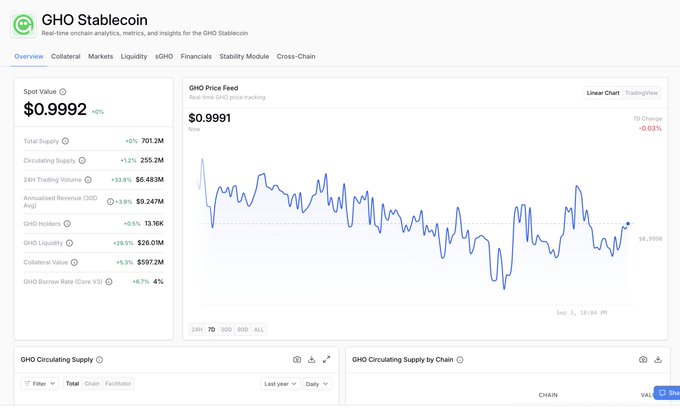This screenshot has width=680, height=409.
Task: Show the Collateral Value info icon
Action: [74, 262]
